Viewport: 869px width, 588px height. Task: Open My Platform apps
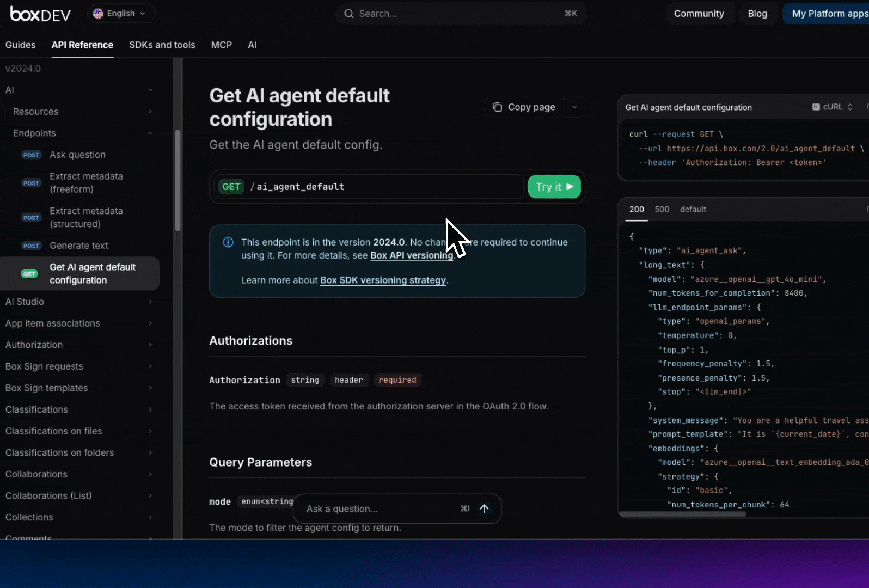(827, 14)
